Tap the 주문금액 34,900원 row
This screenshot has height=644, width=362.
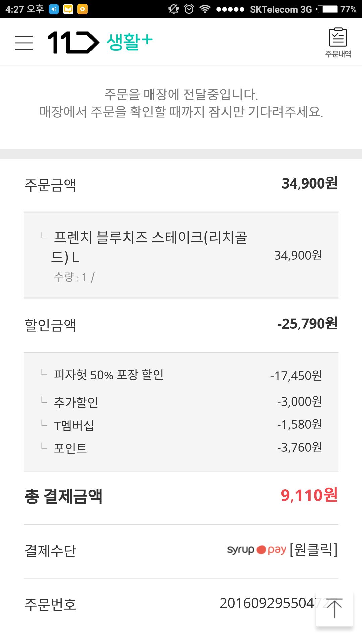[x=181, y=184]
